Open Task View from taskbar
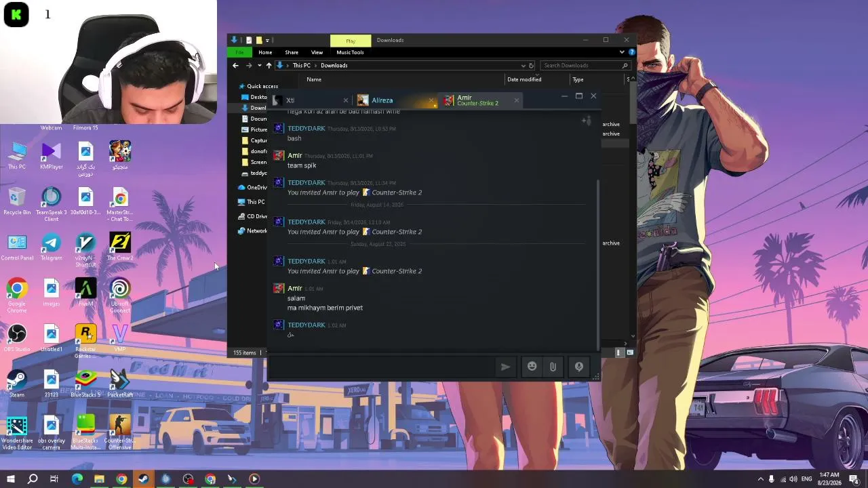This screenshot has height=488, width=868. [54, 479]
